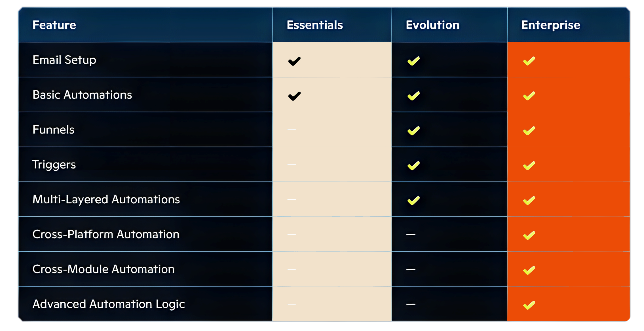644x331 pixels.
Task: Click the Evolution checkmark for Email Setup
Action: pos(413,61)
